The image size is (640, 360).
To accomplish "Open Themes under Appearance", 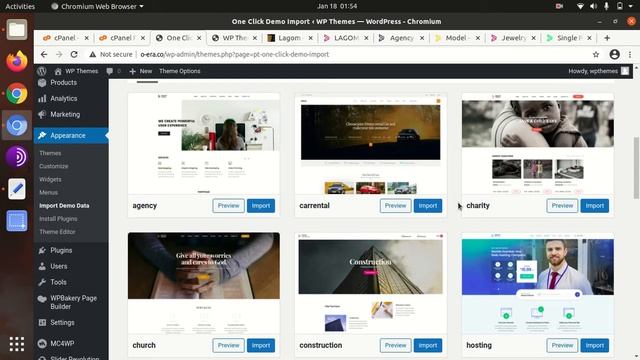I will click(50, 153).
